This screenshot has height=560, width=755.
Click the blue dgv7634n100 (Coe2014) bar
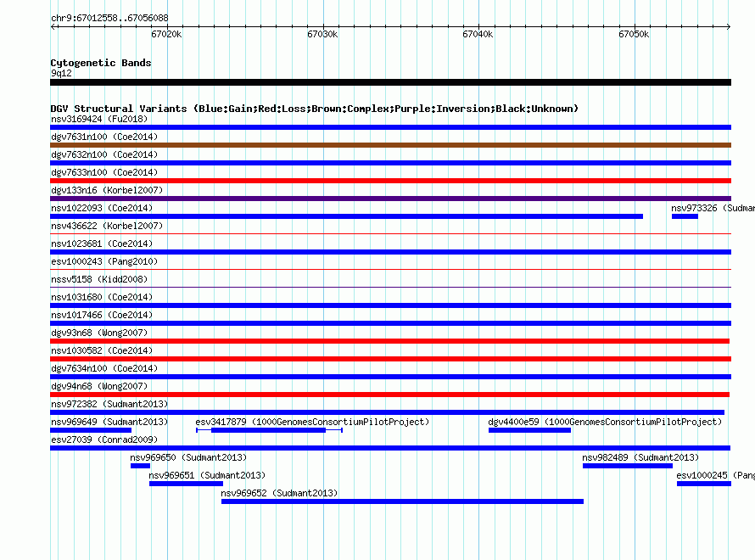[x=390, y=377]
